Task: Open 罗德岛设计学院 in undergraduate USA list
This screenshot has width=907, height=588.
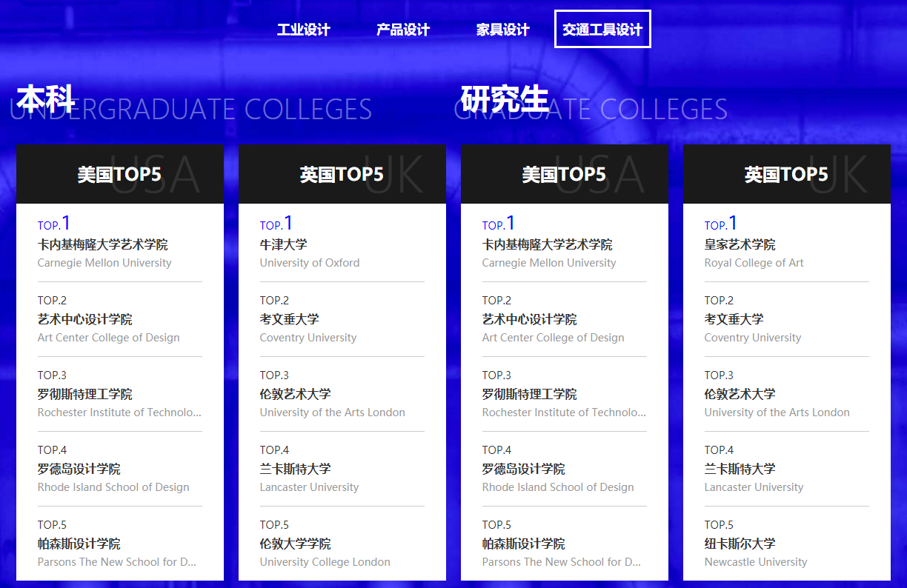Action: pos(79,469)
